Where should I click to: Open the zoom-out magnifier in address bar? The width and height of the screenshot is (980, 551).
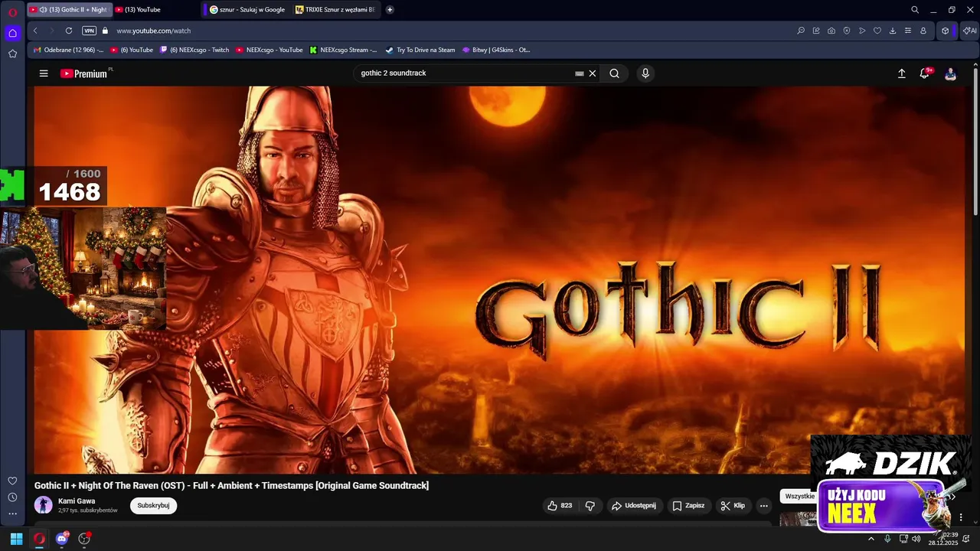(x=801, y=31)
